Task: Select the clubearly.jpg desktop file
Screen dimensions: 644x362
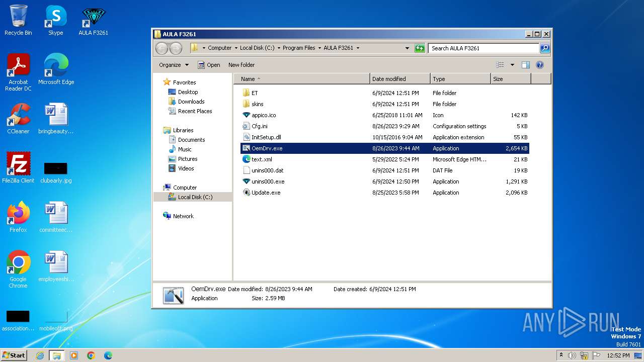Action: (56, 172)
